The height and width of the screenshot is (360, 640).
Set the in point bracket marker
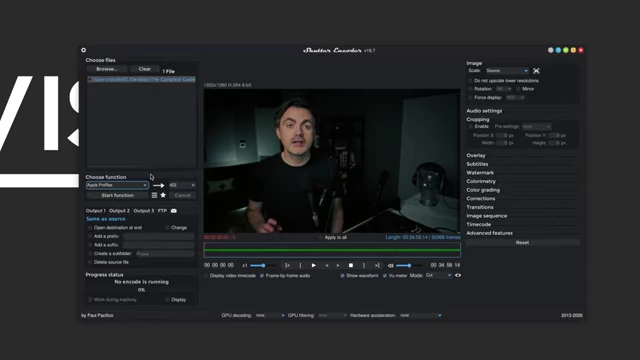(300, 265)
